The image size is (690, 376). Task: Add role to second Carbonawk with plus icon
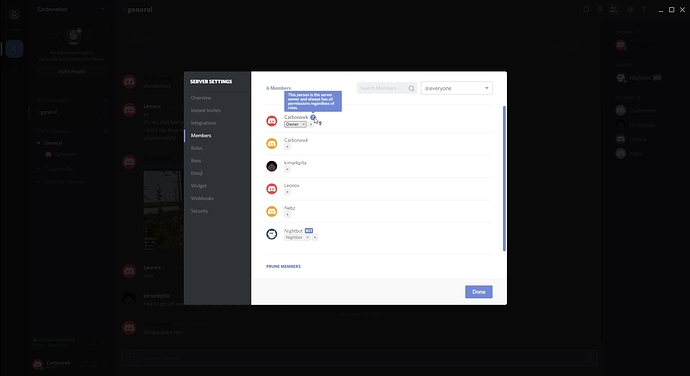click(x=287, y=147)
